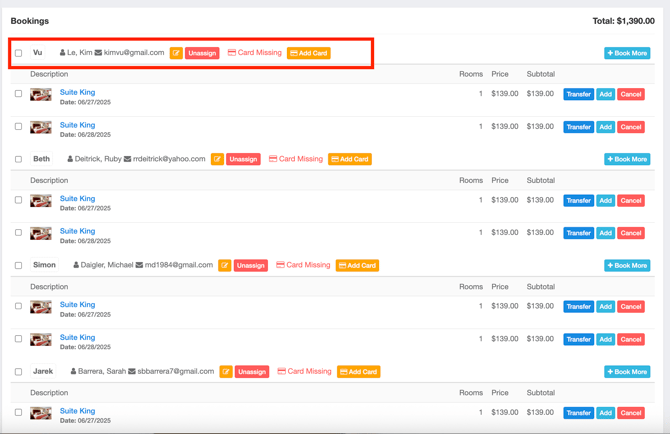Tick the checkbox for Beth's booking group

click(18, 159)
